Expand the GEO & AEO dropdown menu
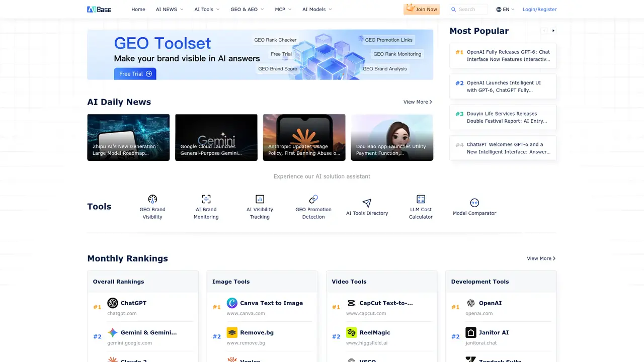The width and height of the screenshot is (644, 362). 248,10
